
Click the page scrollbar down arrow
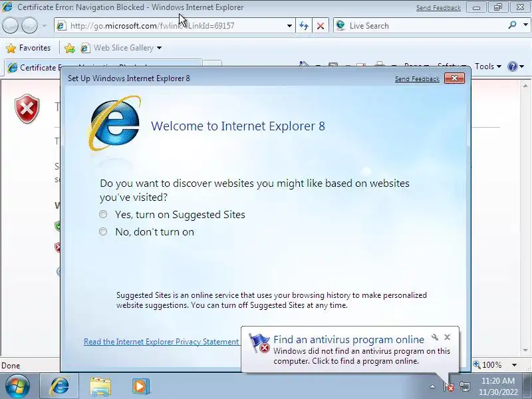525,350
